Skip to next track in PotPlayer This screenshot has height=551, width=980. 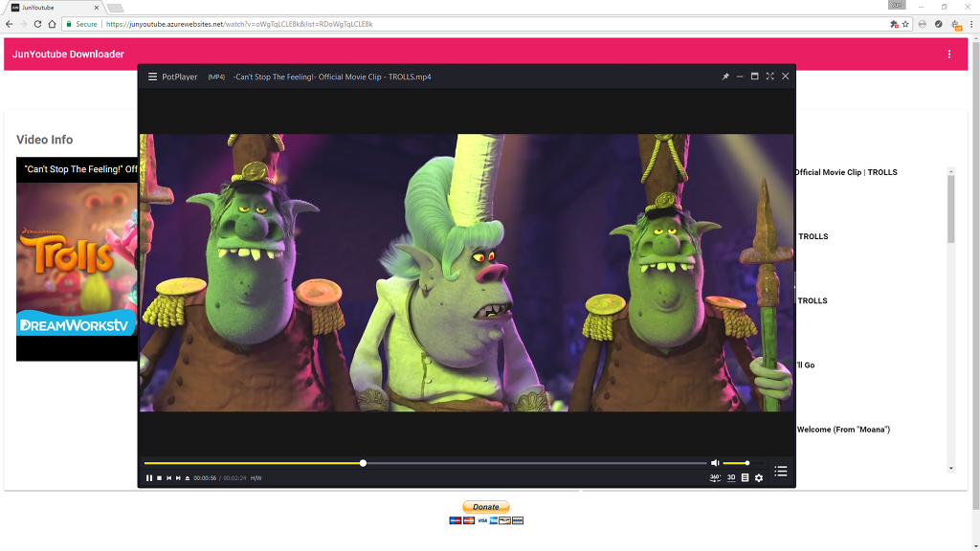[x=178, y=478]
